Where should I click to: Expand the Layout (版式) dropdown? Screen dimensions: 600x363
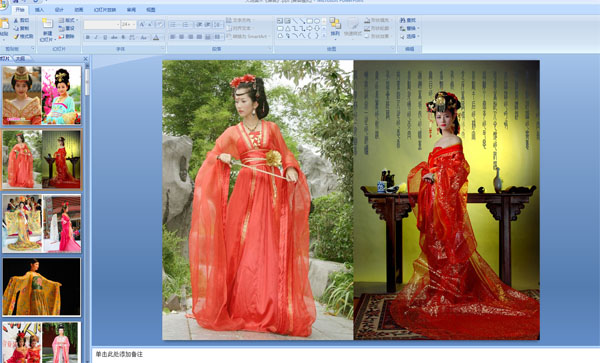68,20
